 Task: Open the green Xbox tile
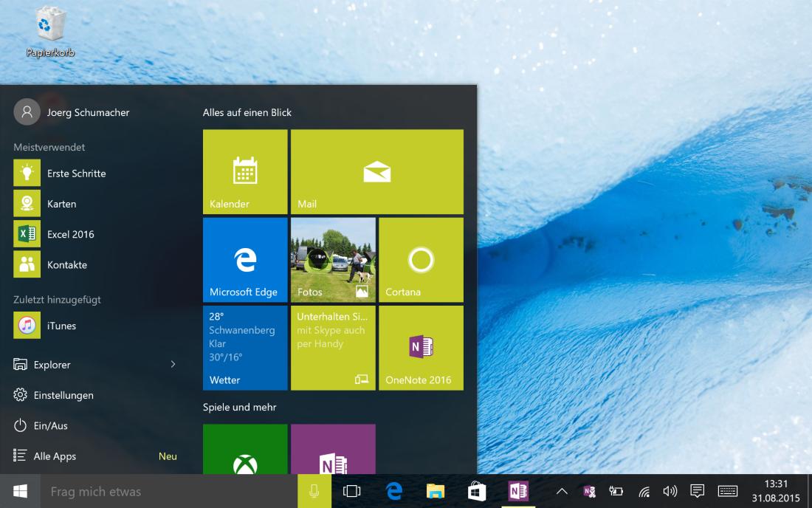click(245, 449)
